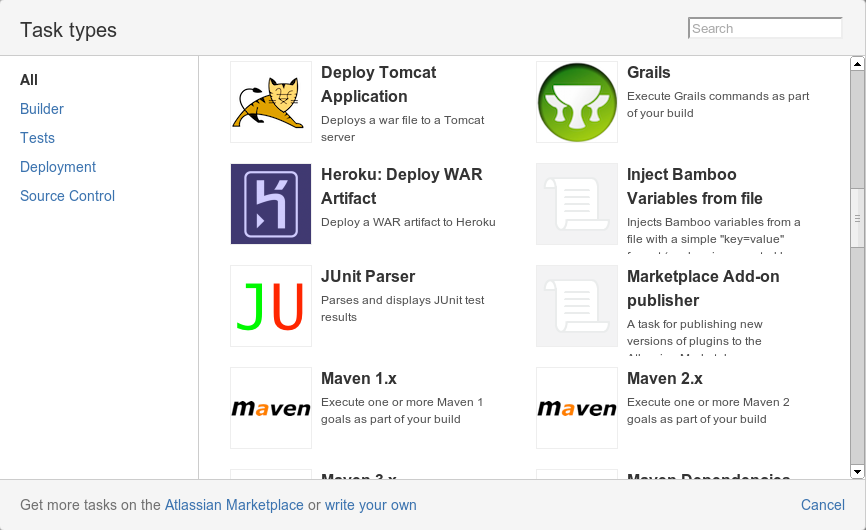Filter tasks by Source Control category

pos(67,196)
